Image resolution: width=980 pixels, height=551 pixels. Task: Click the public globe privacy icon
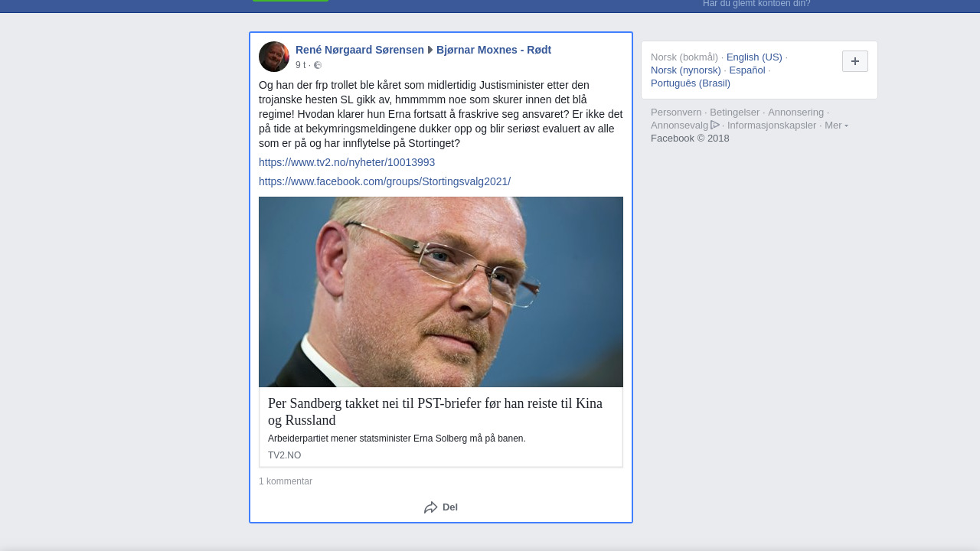(x=318, y=65)
